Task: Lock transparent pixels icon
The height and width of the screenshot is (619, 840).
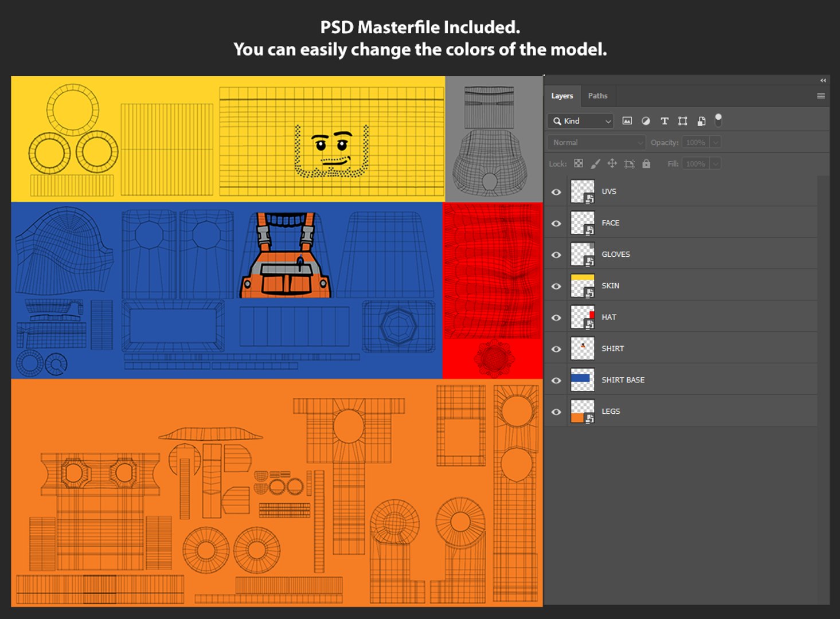Action: point(579,164)
